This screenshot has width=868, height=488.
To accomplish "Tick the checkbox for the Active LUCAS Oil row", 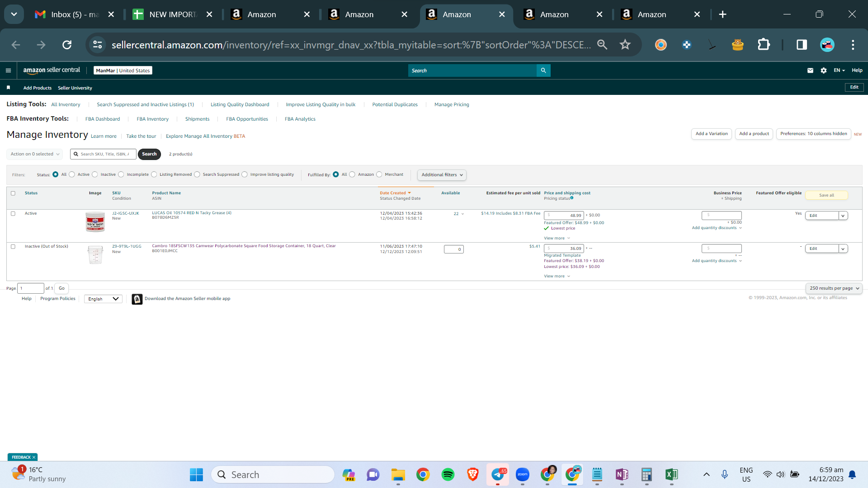I will point(13,214).
